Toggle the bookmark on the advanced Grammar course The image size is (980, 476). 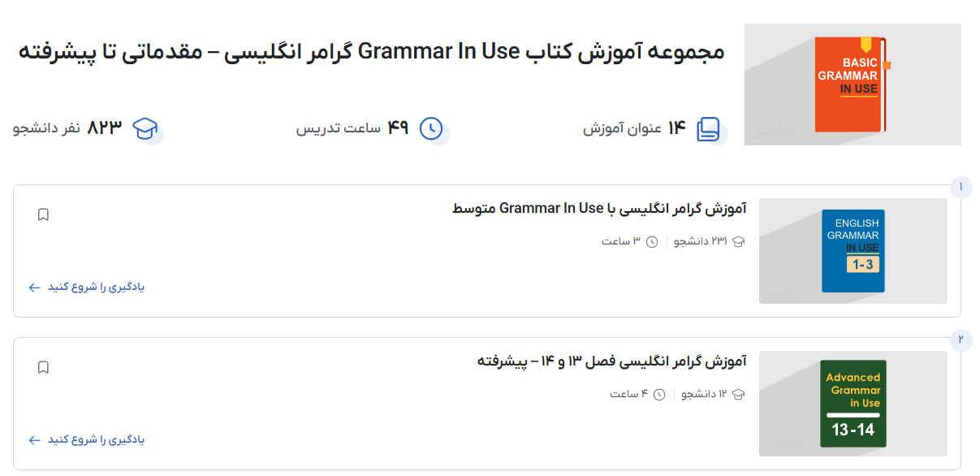coord(44,366)
